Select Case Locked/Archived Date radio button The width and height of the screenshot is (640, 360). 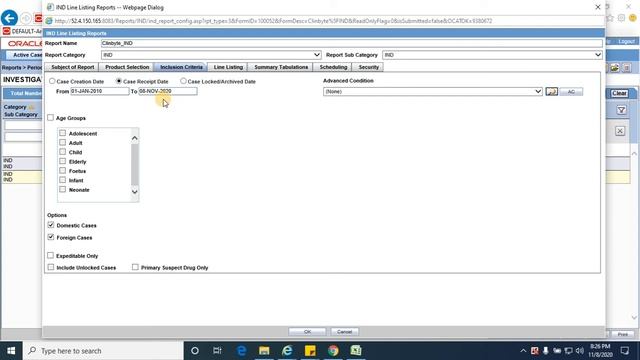pyautogui.click(x=183, y=81)
